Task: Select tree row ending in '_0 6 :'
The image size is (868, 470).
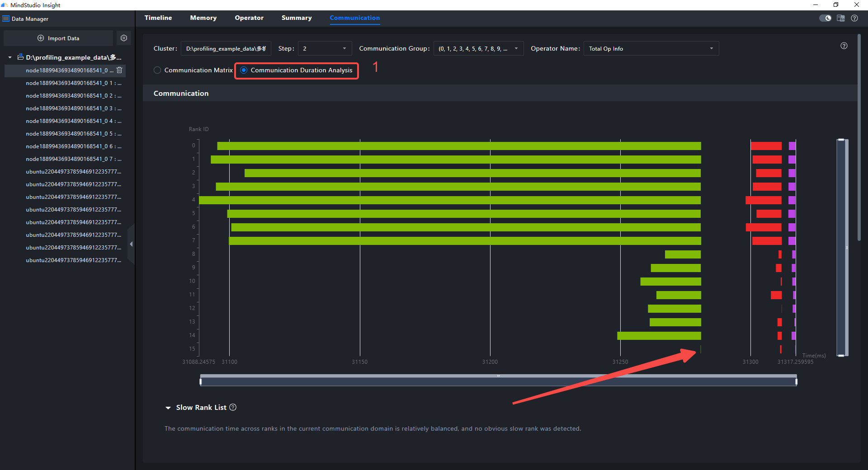Action: [65, 146]
